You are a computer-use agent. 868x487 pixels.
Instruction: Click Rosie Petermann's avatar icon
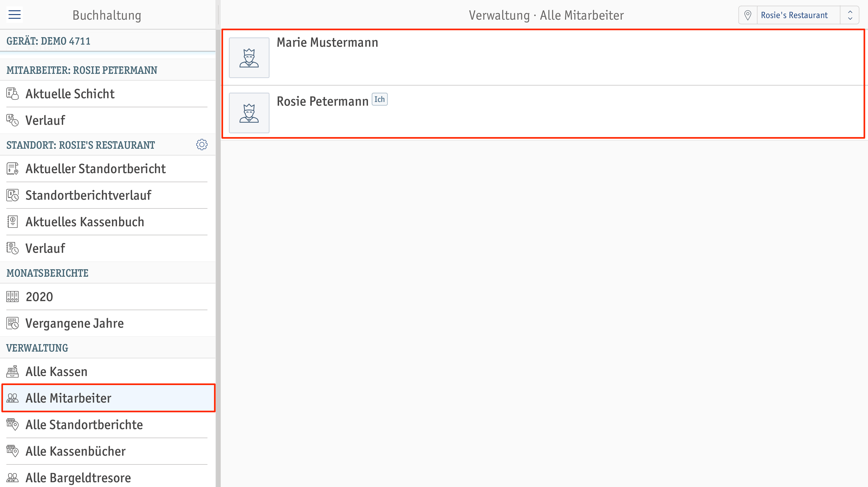249,113
